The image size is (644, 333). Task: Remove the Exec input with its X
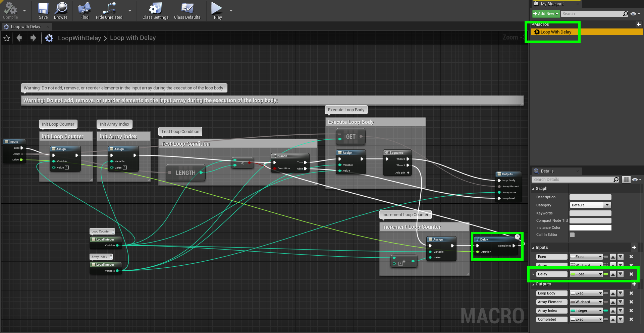tap(631, 257)
